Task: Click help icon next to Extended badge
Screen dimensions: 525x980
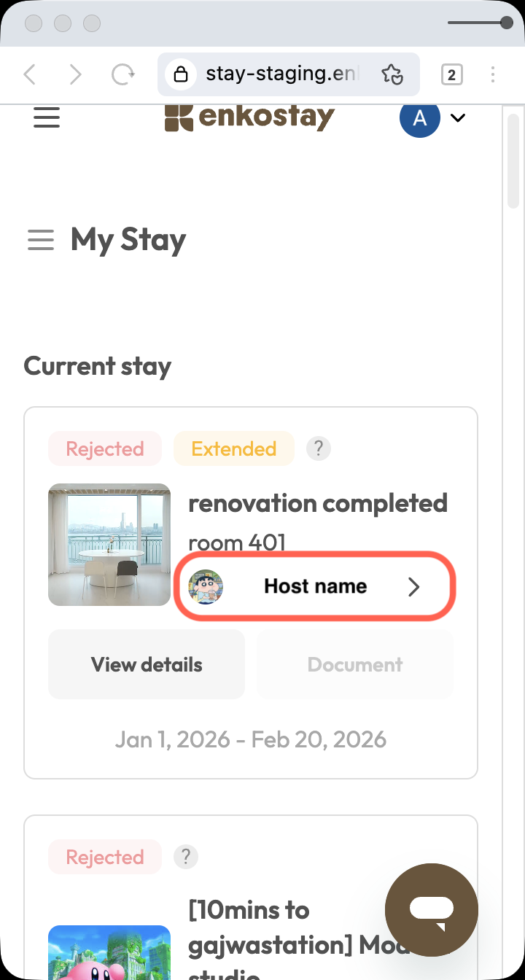Action: (x=319, y=448)
